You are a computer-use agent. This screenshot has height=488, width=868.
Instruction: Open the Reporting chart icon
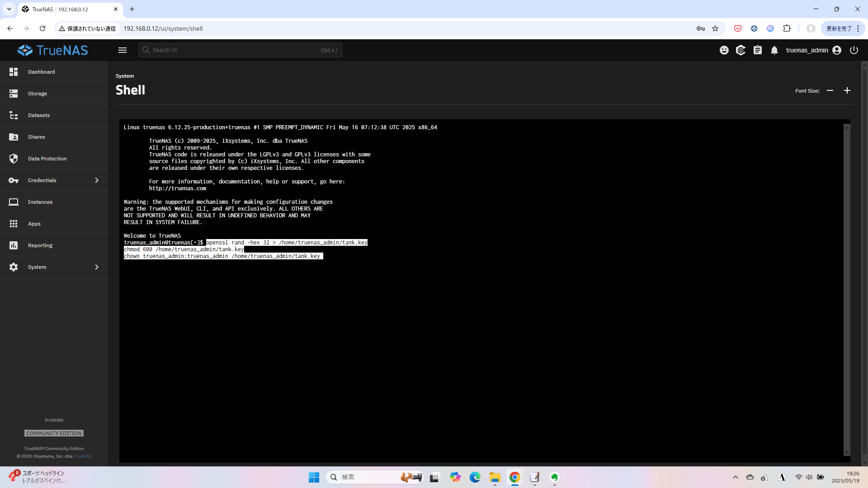click(14, 245)
